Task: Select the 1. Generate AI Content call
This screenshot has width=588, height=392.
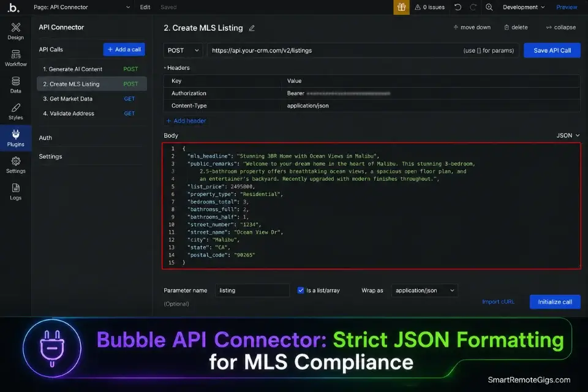Action: click(92, 69)
